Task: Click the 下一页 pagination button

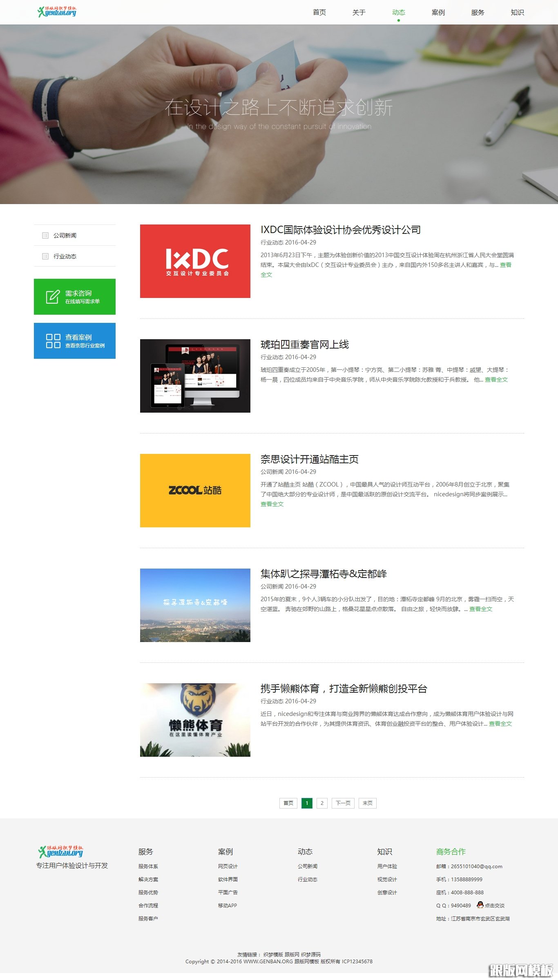Action: [343, 803]
